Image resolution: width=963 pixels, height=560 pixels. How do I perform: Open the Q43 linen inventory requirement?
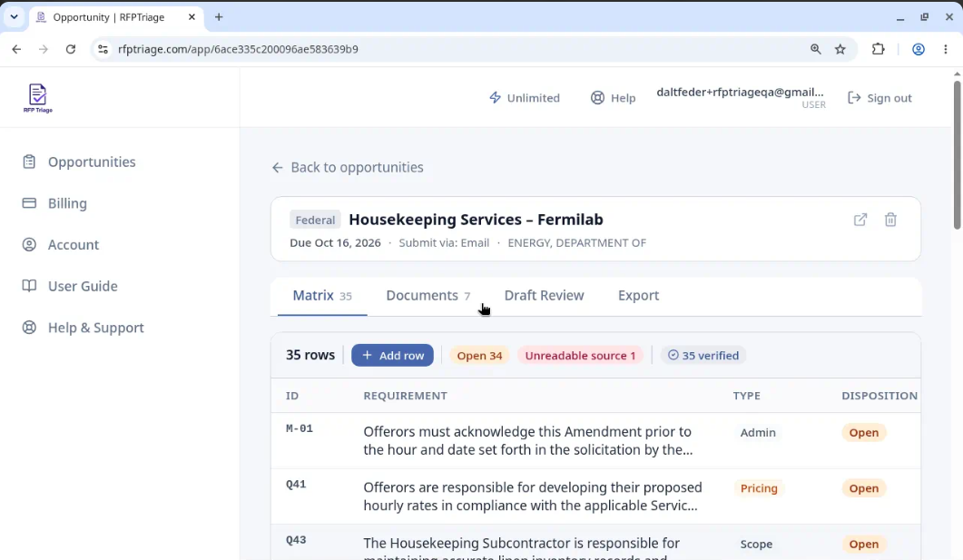[521, 548]
